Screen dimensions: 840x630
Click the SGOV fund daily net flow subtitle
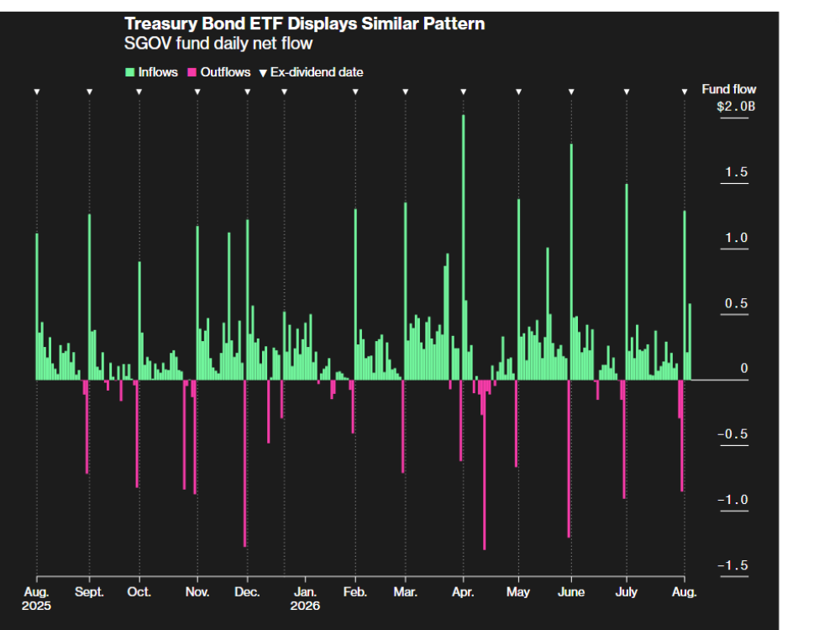click(x=218, y=44)
